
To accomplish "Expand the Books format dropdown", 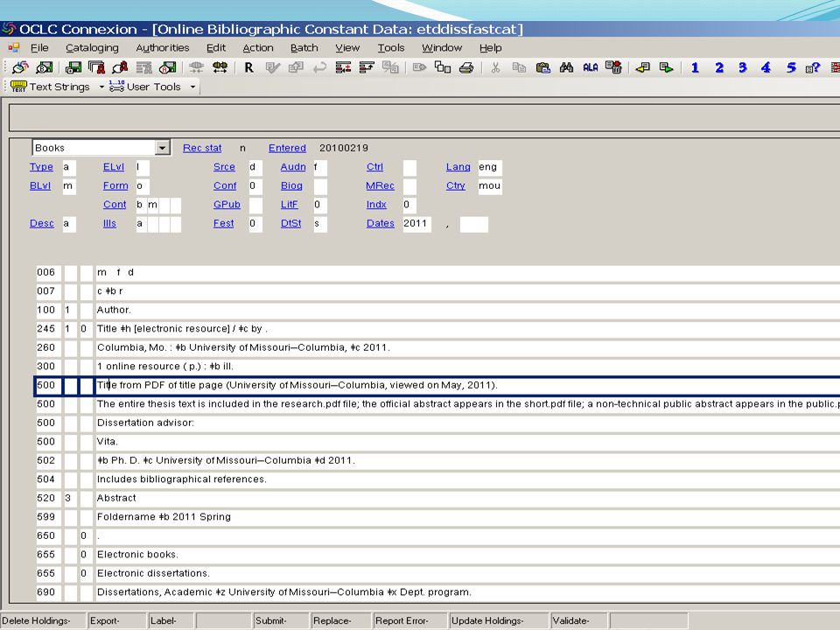I will coord(163,148).
